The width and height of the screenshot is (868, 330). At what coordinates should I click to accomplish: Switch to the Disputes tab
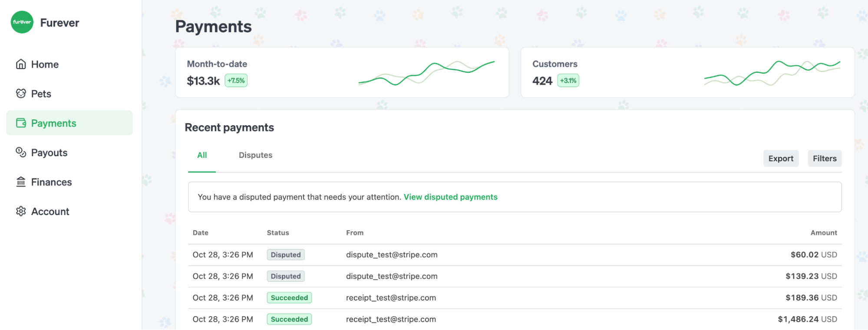pyautogui.click(x=255, y=155)
